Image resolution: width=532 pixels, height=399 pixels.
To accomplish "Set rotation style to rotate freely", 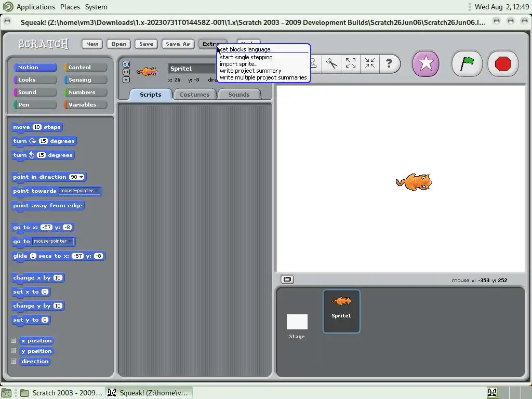I will [126, 64].
